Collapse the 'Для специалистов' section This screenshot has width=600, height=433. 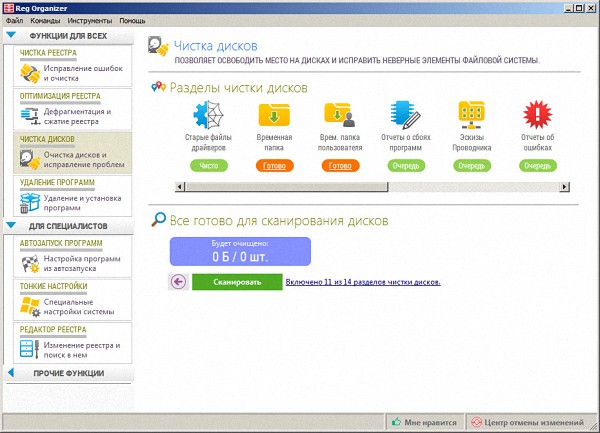point(11,226)
